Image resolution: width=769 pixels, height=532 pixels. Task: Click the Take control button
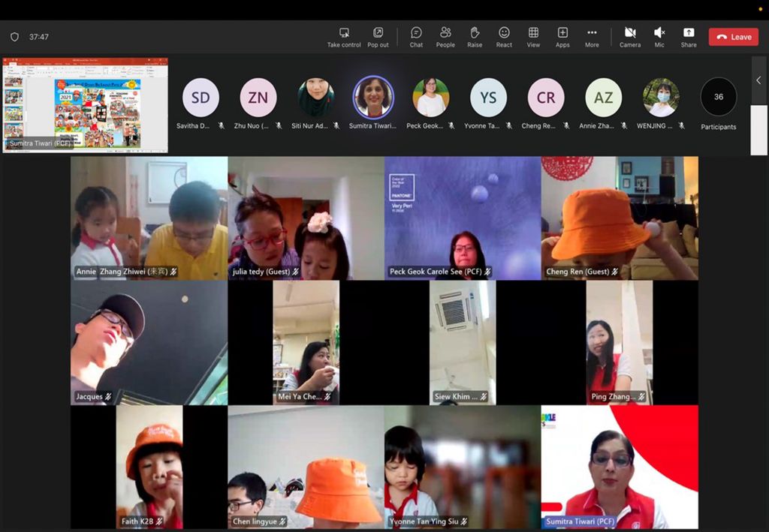pos(344,38)
